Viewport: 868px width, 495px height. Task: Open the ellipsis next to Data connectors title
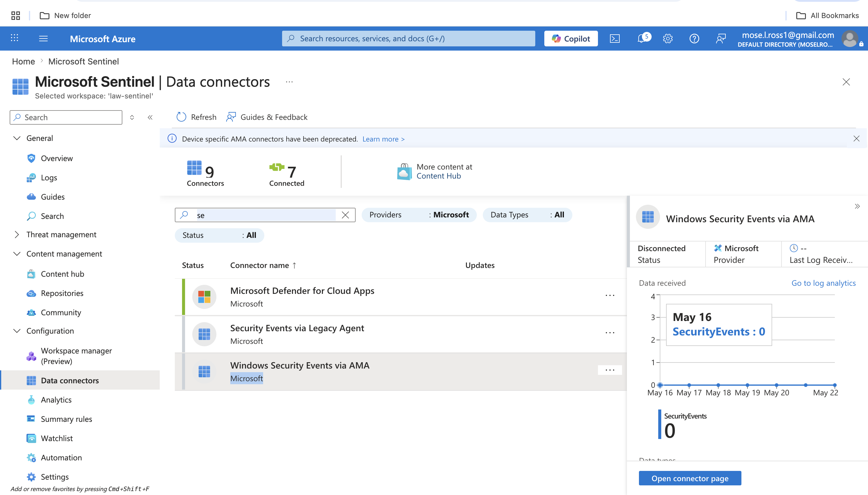(289, 82)
